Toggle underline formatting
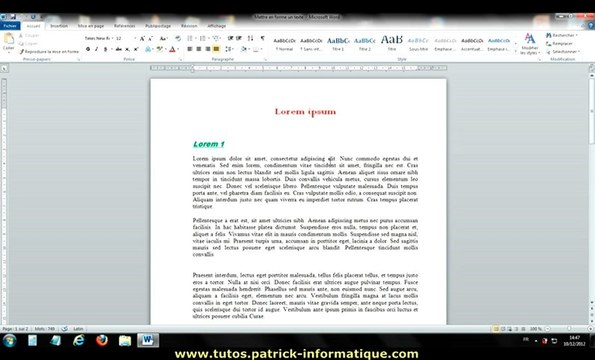Viewport: 595px width, 360px height. click(x=105, y=49)
